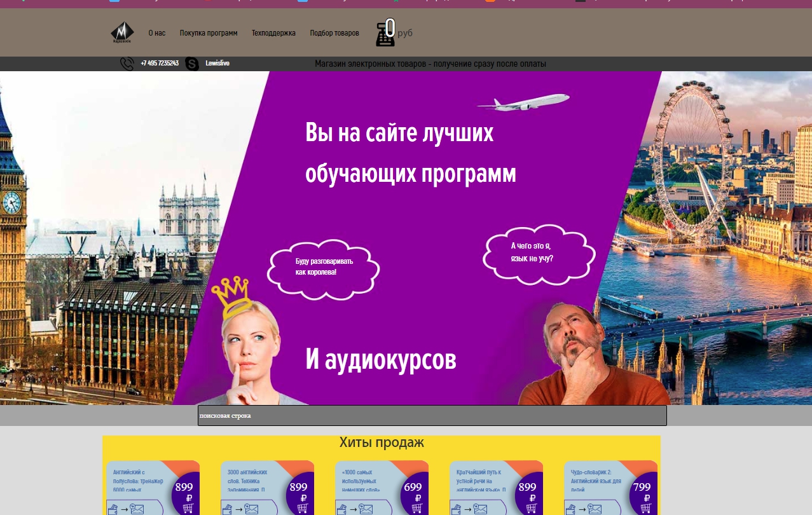This screenshot has width=812, height=515.
Task: Click banner headline 'Вы на сайте лучших'
Action: click(x=399, y=133)
